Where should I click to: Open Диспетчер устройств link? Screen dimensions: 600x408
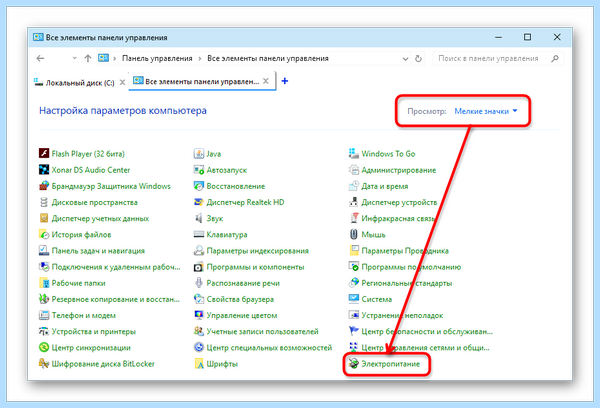[x=399, y=202]
